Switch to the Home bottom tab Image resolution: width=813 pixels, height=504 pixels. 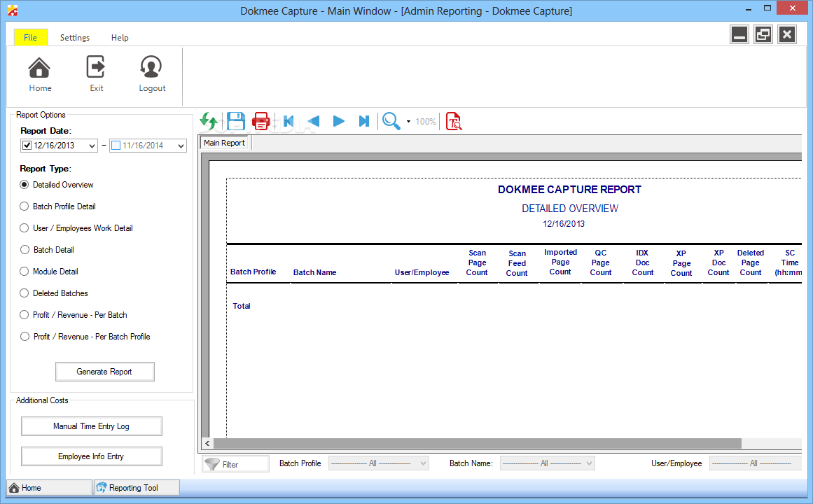coord(49,488)
